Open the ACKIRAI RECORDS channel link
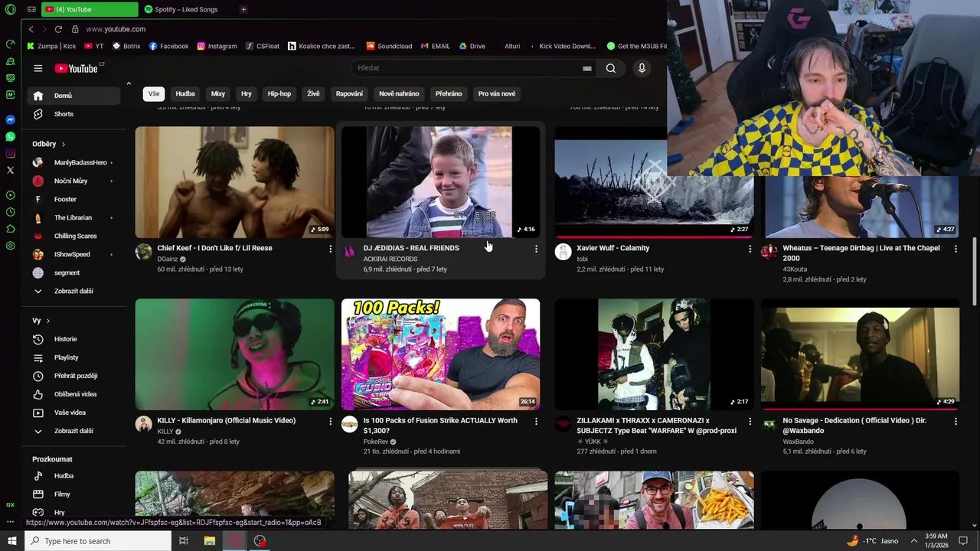Viewport: 980px width, 551px height. (390, 259)
